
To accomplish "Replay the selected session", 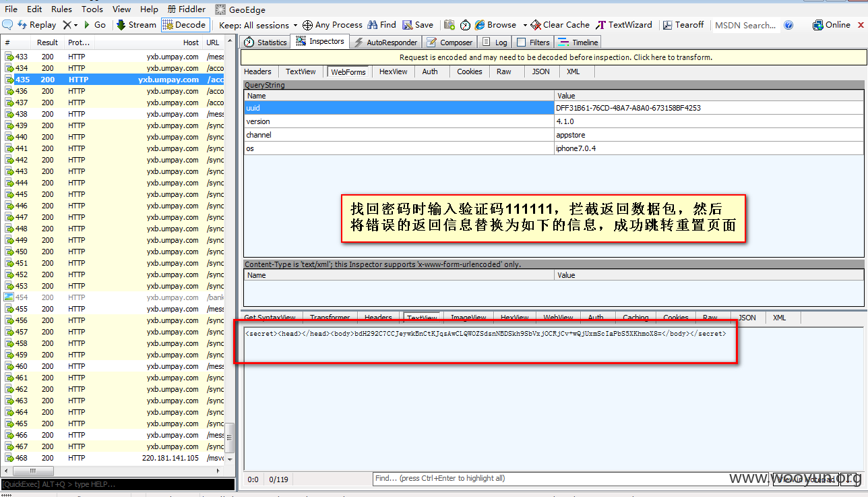I will coord(37,25).
